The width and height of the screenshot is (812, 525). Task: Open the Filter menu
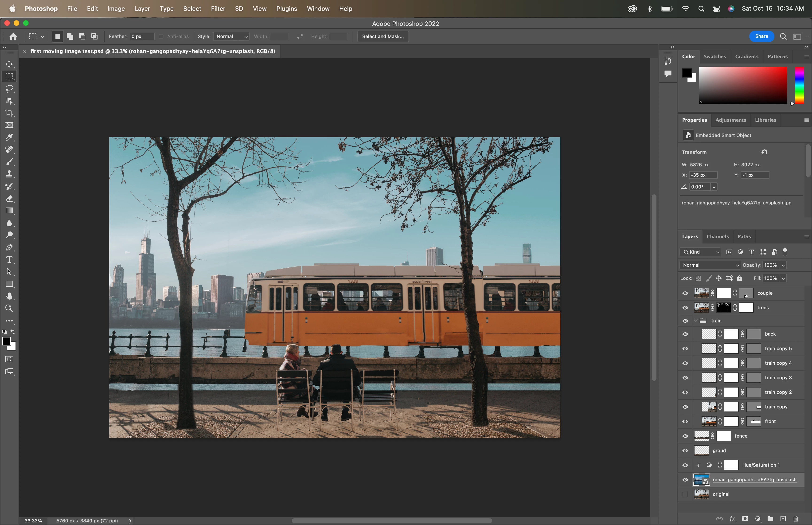tap(218, 8)
